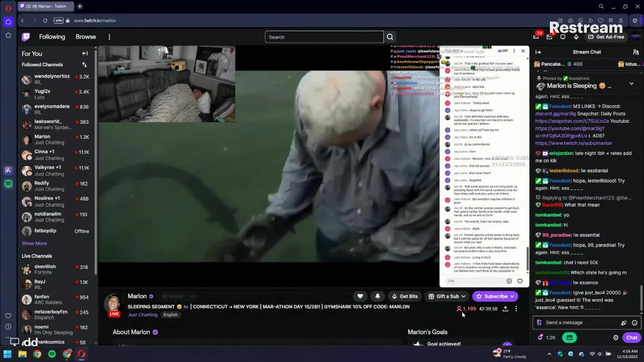Open Opera sidebar bookmarks star icon
This screenshot has height=362, width=644.
click(x=8, y=35)
